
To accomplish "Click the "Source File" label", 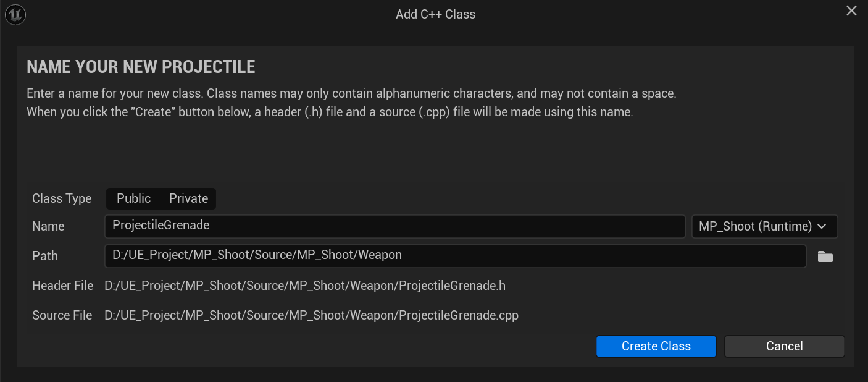I will tap(62, 315).
